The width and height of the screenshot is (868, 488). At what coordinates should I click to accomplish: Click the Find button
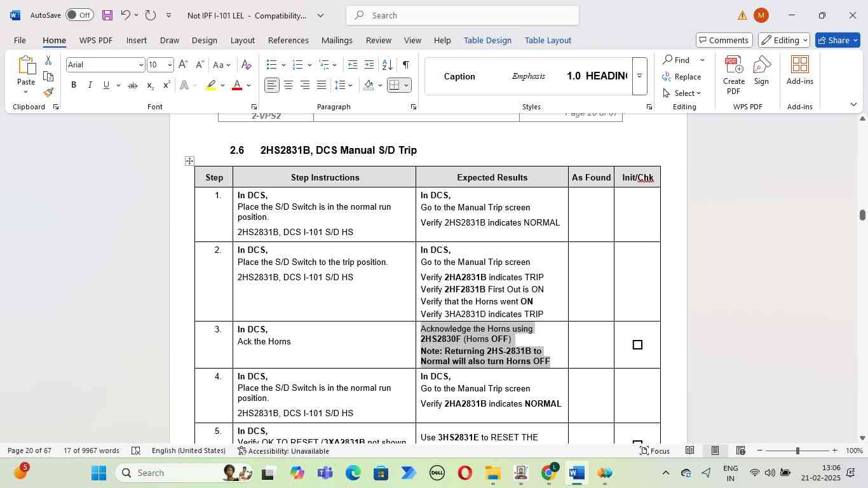[x=676, y=60]
